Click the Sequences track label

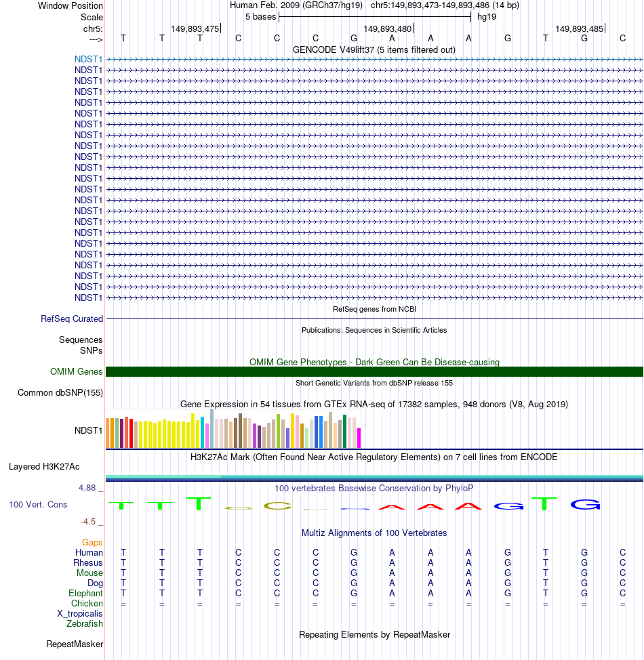click(81, 339)
